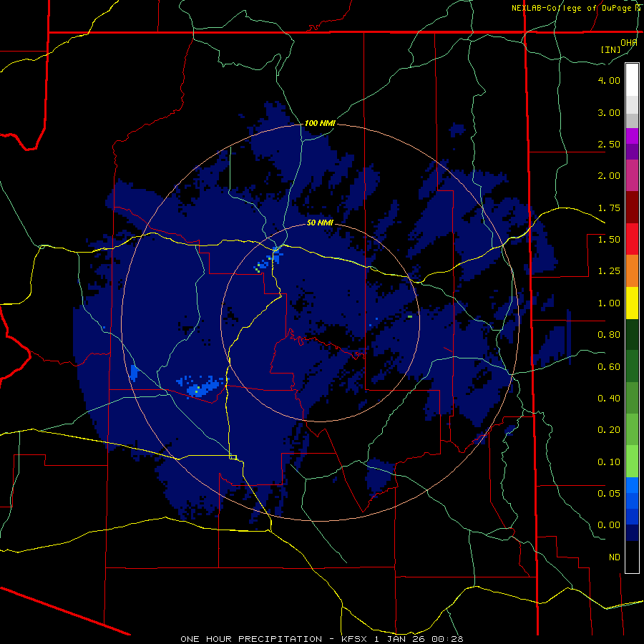Click the 100 NMI range ring label

tap(320, 123)
